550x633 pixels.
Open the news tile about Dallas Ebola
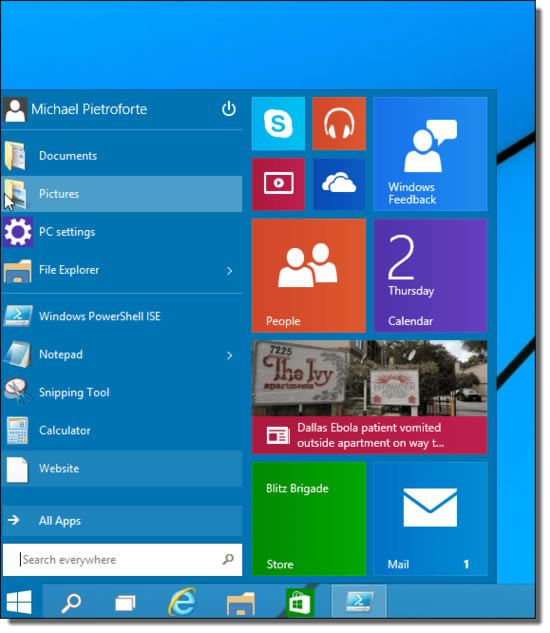click(x=369, y=397)
